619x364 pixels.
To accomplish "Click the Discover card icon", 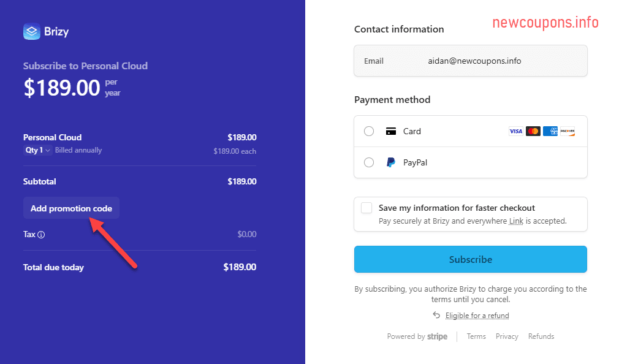I will [567, 131].
